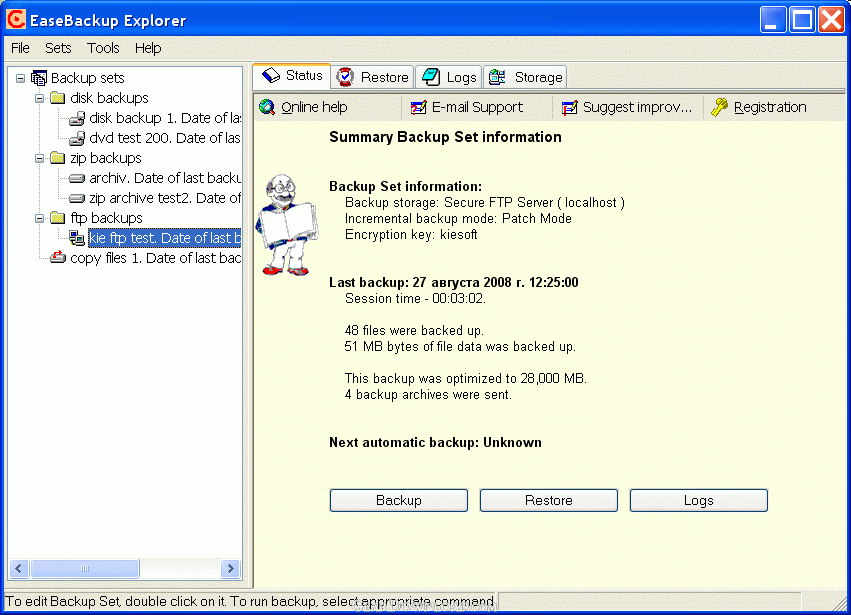
Task: Click the status bar hint text
Action: (x=250, y=601)
